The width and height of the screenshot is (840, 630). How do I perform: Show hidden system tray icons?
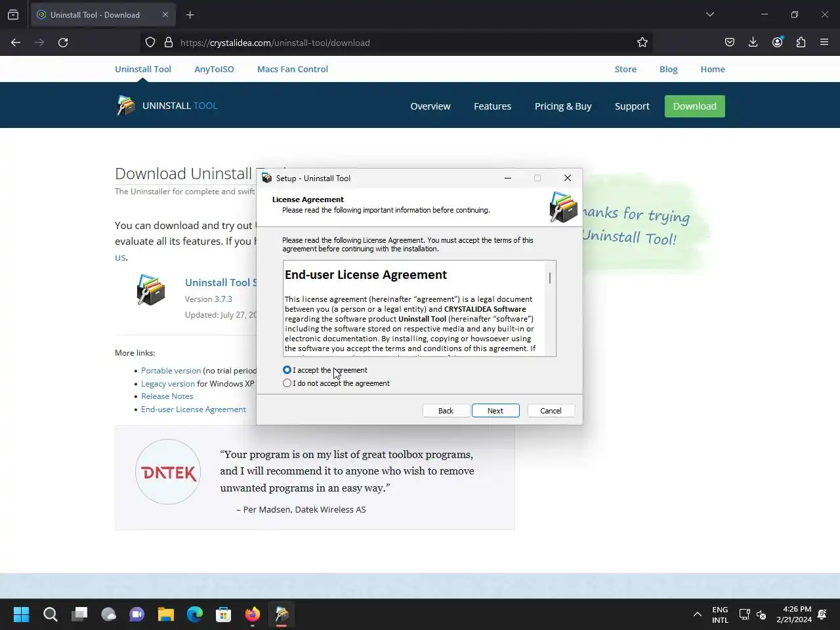697,614
